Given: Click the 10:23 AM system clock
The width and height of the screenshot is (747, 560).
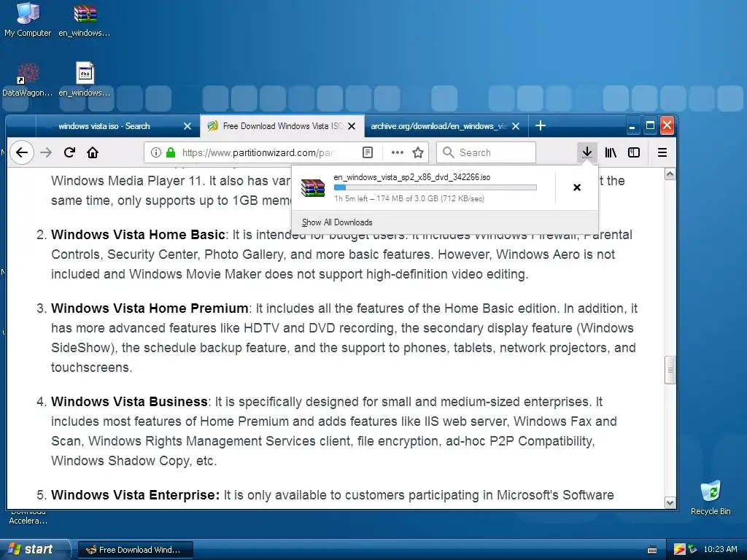Looking at the screenshot, I should pos(720,549).
